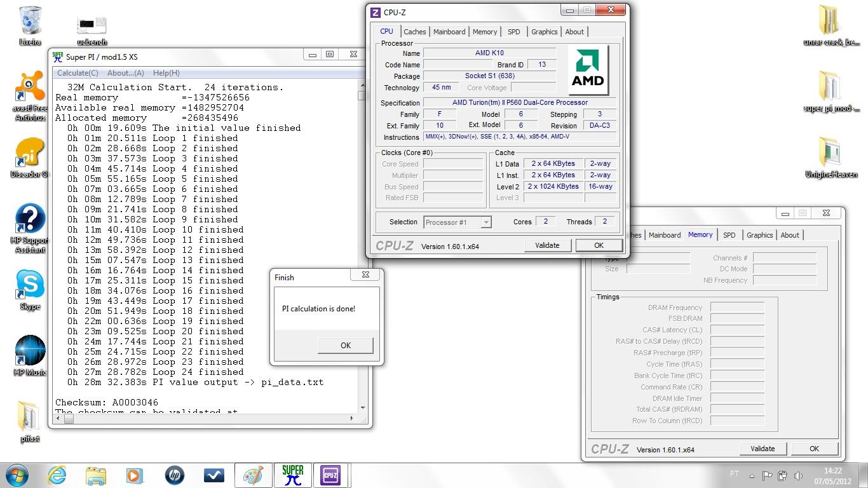Select the CPU tab in CPU-Z
The width and height of the screenshot is (868, 488).
tap(386, 31)
